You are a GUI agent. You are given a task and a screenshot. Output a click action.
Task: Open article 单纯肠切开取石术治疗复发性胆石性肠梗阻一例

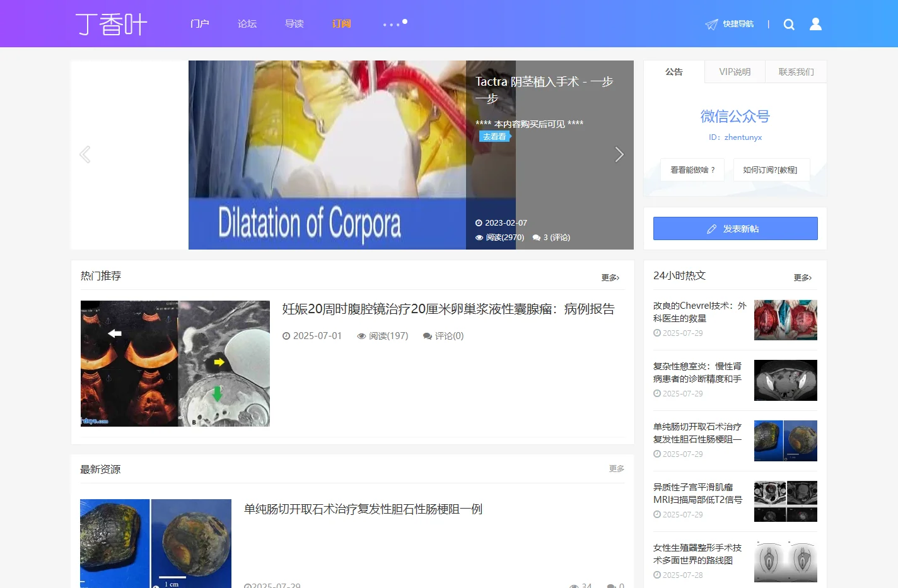click(363, 509)
